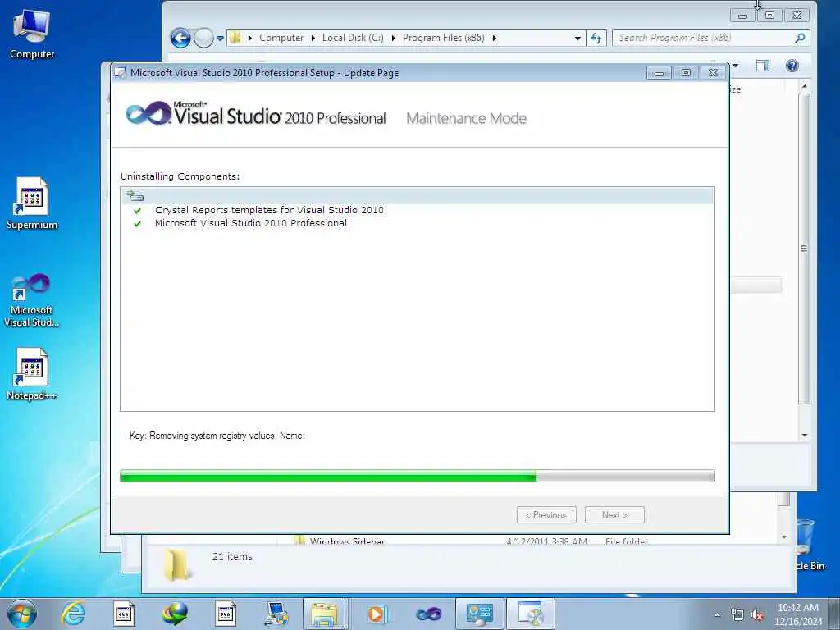Click Local Disk (C:) in the breadcrumb
This screenshot has height=630, width=840.
click(x=353, y=38)
